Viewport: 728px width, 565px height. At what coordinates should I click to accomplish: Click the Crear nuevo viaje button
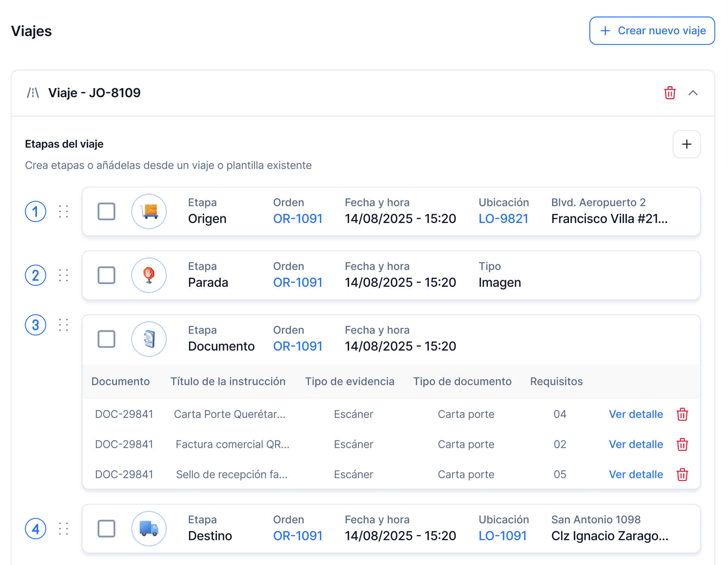pyautogui.click(x=652, y=31)
